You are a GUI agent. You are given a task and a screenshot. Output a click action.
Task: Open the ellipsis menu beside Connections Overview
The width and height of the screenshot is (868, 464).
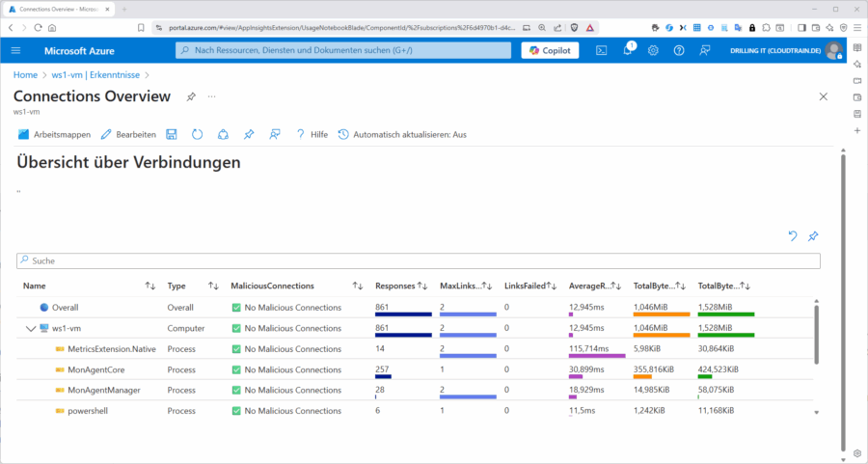[x=211, y=96]
